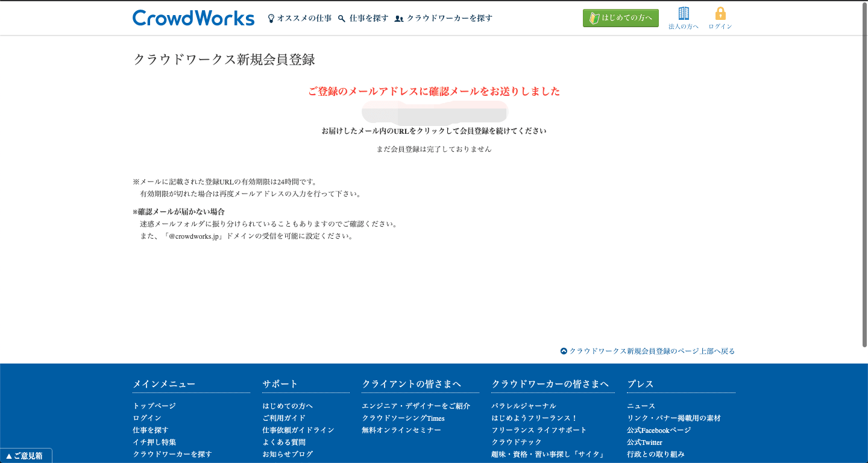This screenshot has height=463, width=868.
Task: Click クラウドテック footer link
Action: pos(517,442)
